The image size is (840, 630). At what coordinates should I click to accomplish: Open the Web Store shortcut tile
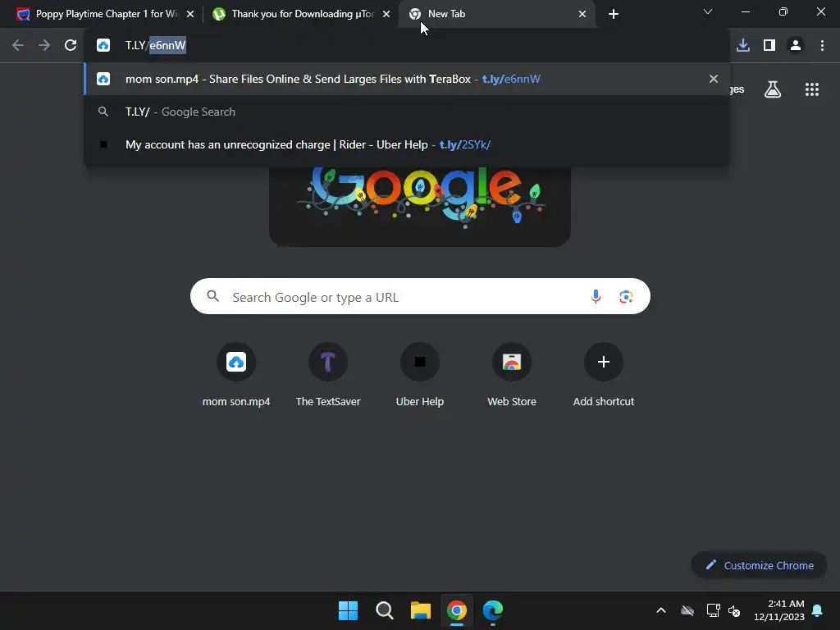(512, 375)
